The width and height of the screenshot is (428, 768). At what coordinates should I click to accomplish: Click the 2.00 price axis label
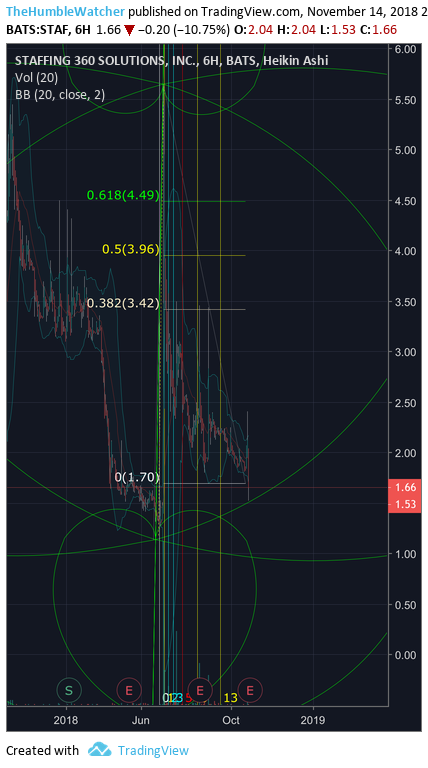tap(405, 453)
